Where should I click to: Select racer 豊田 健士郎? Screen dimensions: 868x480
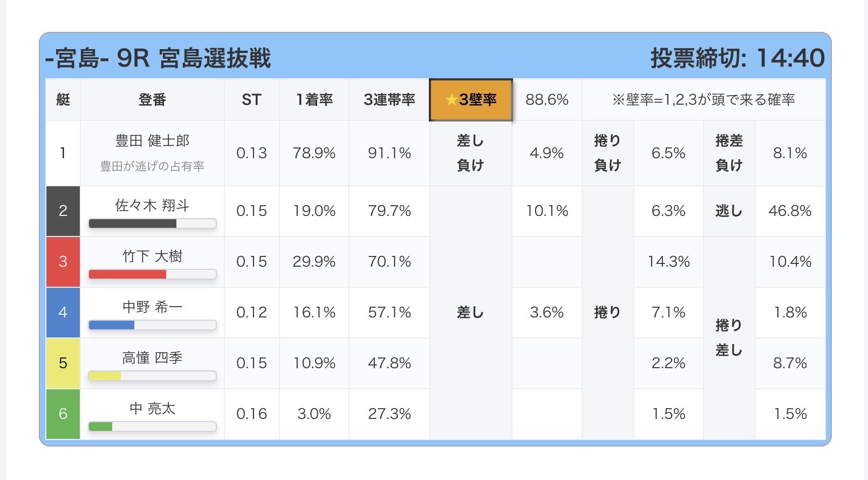click(x=152, y=141)
